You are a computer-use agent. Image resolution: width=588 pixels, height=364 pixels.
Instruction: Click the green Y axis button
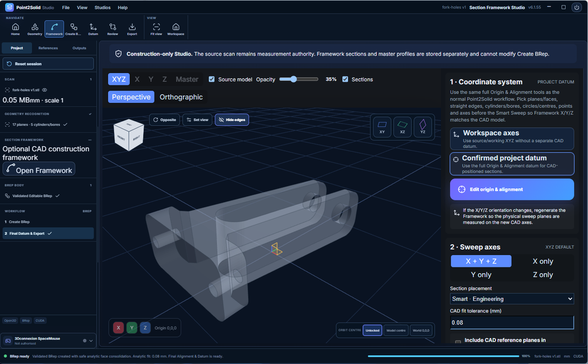pos(131,328)
